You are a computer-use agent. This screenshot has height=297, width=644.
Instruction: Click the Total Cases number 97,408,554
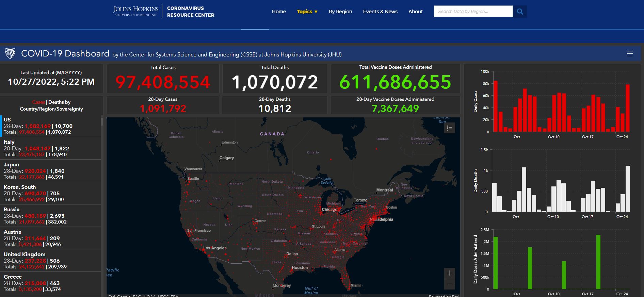click(x=163, y=82)
